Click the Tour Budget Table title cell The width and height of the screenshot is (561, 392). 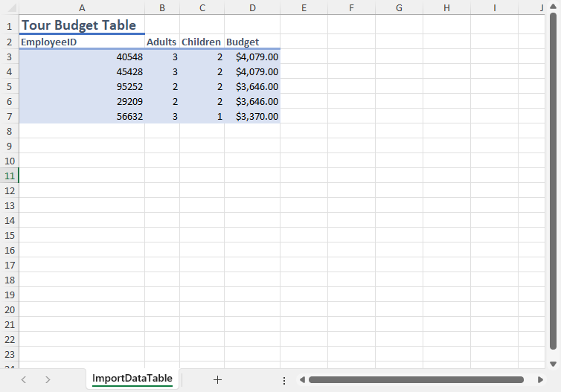point(81,25)
